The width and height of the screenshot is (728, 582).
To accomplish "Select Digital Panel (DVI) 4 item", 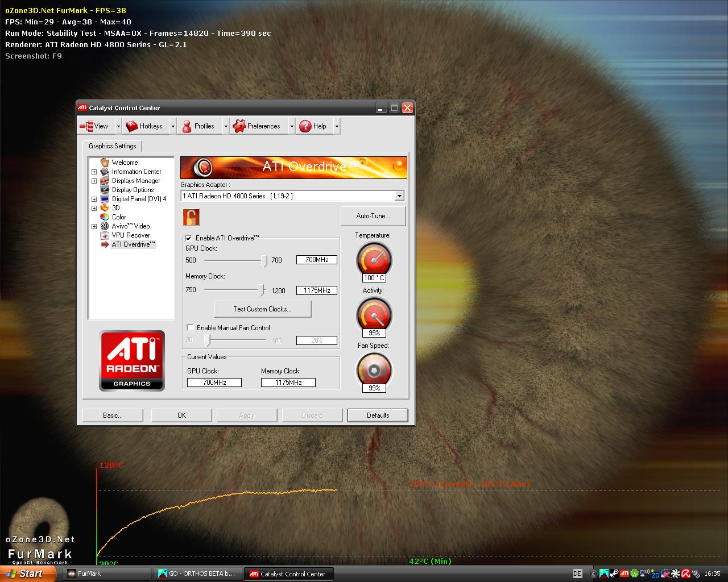I will pyautogui.click(x=139, y=199).
